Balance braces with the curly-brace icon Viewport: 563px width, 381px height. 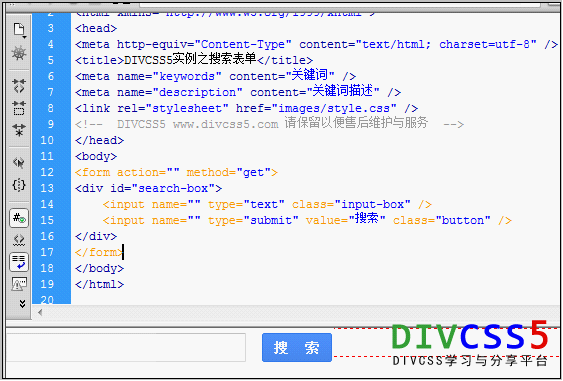click(x=19, y=185)
